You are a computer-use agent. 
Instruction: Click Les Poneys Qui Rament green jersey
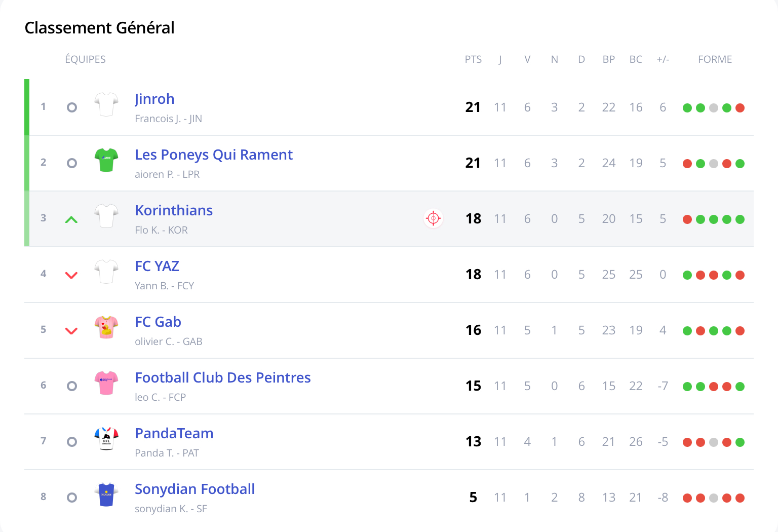coord(106,160)
